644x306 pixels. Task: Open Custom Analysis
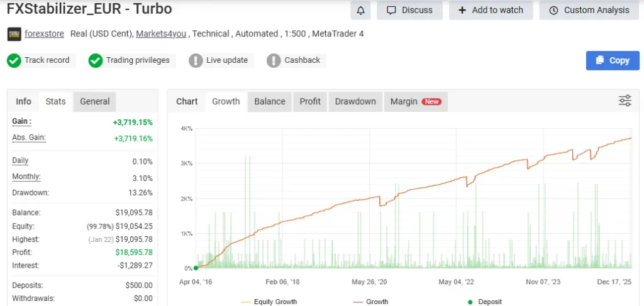click(x=589, y=10)
